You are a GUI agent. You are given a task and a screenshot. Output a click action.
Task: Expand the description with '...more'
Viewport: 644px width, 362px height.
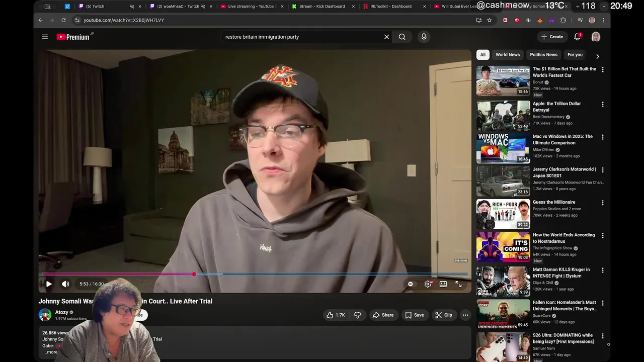pos(50,352)
